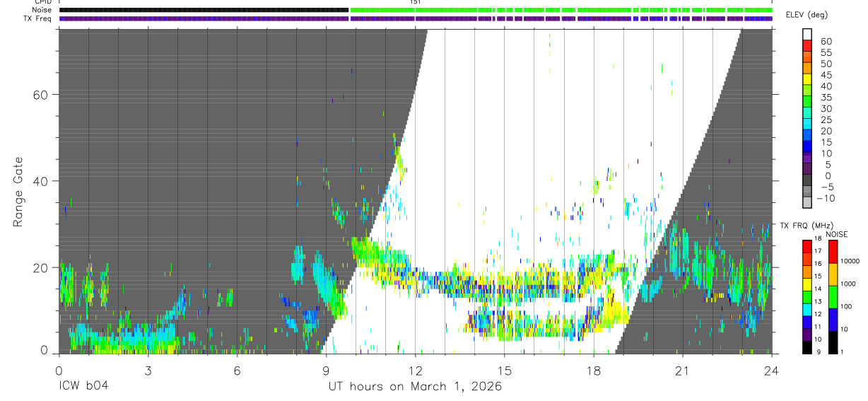
Task: Pick the green segment of NOISE color bar
Action: [x=833, y=296]
